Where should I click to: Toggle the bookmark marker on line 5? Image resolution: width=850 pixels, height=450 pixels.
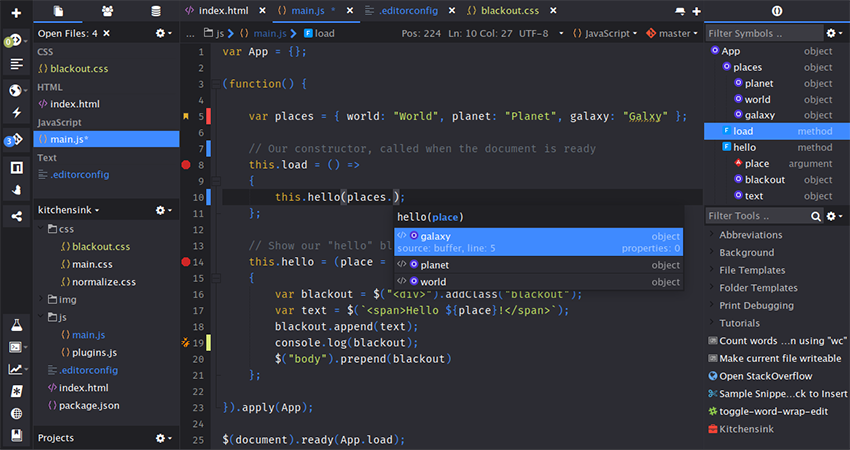pyautogui.click(x=186, y=117)
